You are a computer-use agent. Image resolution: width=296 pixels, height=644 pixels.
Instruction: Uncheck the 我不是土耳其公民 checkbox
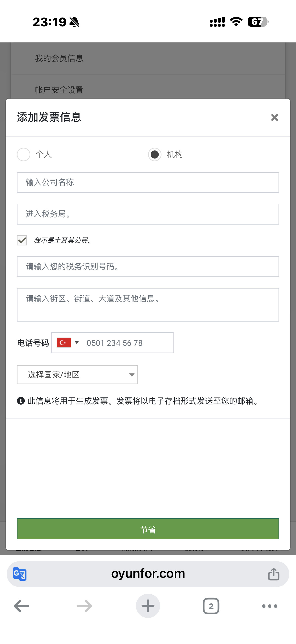[22, 240]
